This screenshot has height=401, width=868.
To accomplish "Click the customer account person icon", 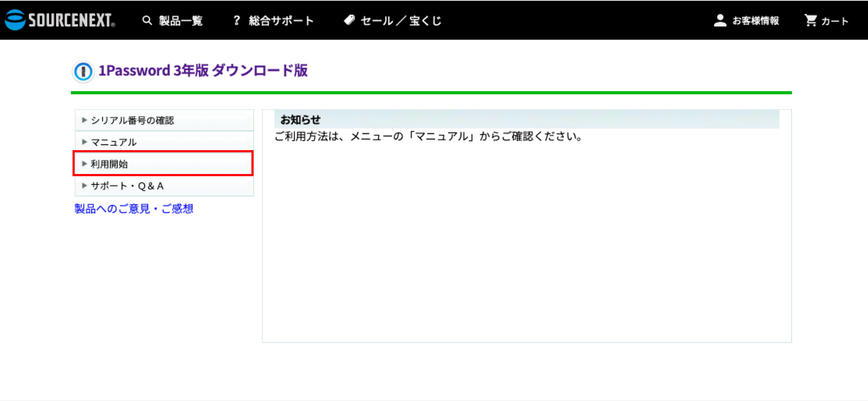I will 720,20.
